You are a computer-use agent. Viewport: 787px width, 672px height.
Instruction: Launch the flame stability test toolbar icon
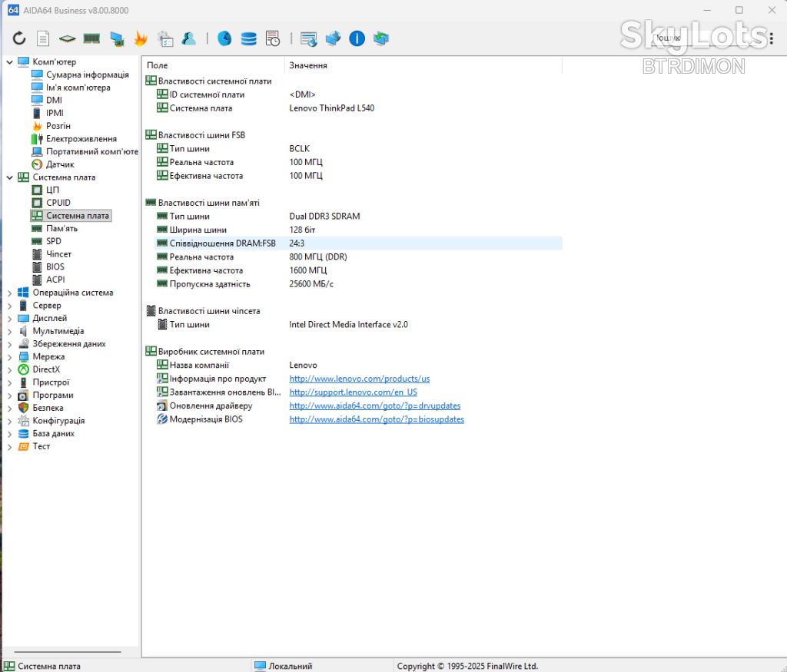(141, 38)
